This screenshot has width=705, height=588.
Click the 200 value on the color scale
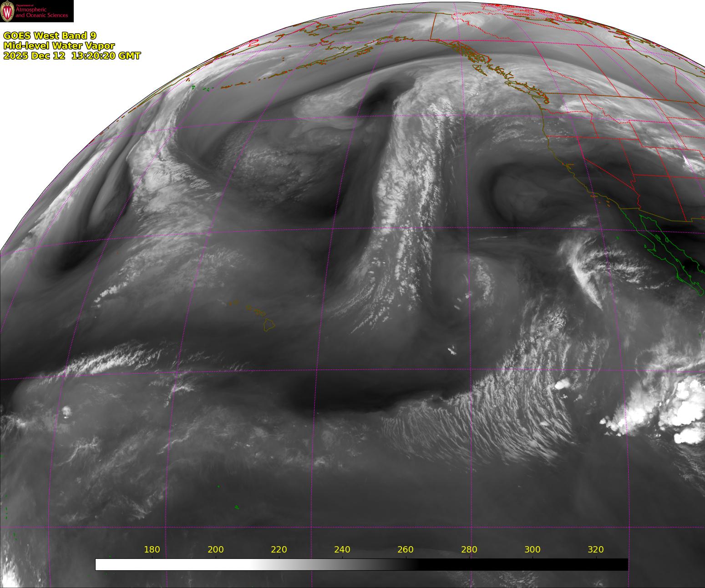point(216,549)
